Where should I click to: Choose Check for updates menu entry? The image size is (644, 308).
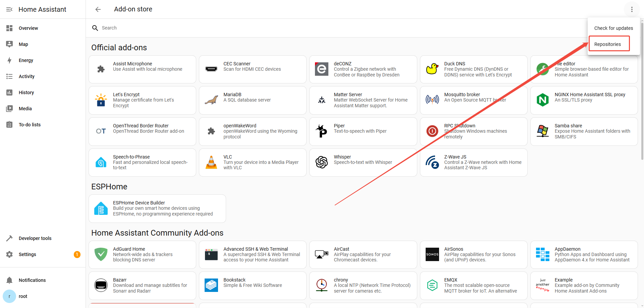click(613, 28)
